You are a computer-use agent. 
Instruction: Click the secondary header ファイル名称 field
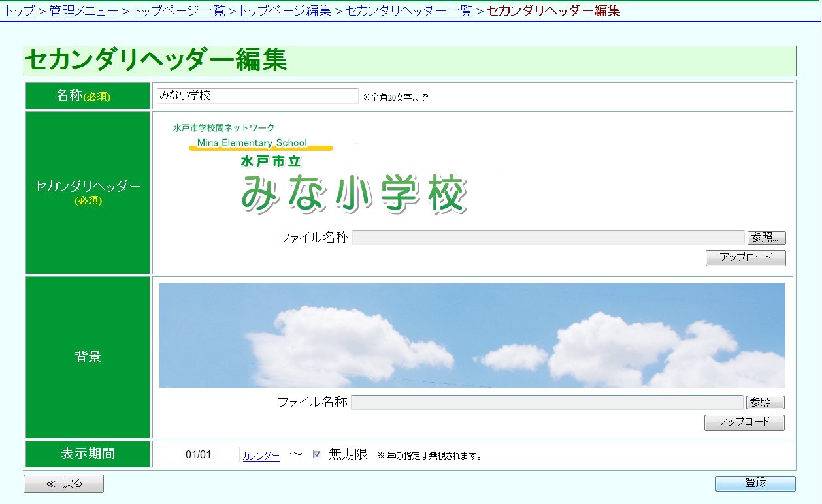click(x=548, y=238)
